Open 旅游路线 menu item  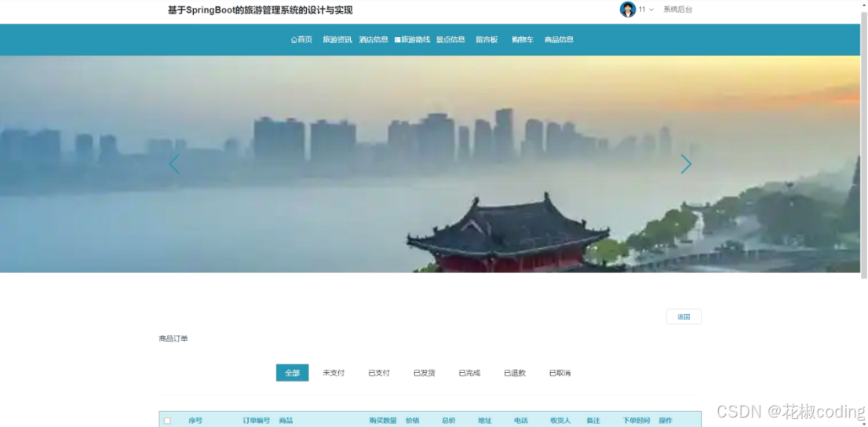point(412,40)
